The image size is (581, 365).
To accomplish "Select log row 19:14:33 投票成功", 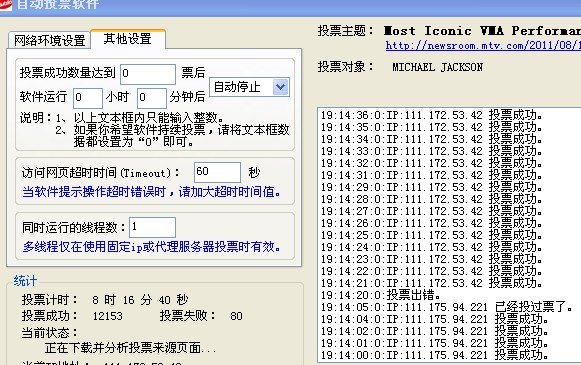I will 432,151.
